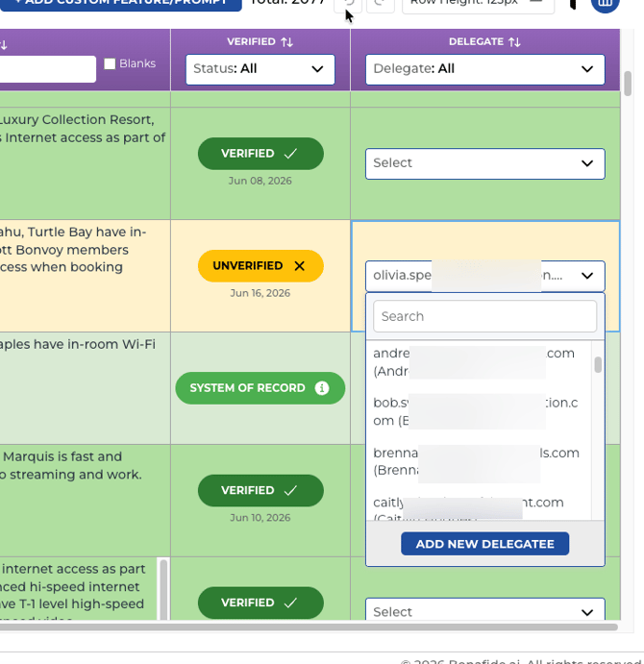Image resolution: width=644 pixels, height=664 pixels.
Task: Click the 'Jun 16, 2026' date text
Action: tap(260, 293)
